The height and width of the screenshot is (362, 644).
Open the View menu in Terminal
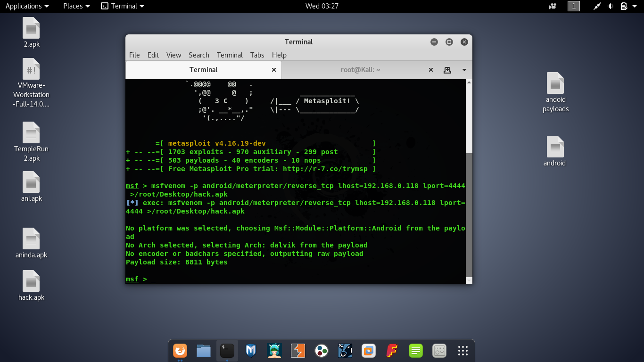pos(173,55)
